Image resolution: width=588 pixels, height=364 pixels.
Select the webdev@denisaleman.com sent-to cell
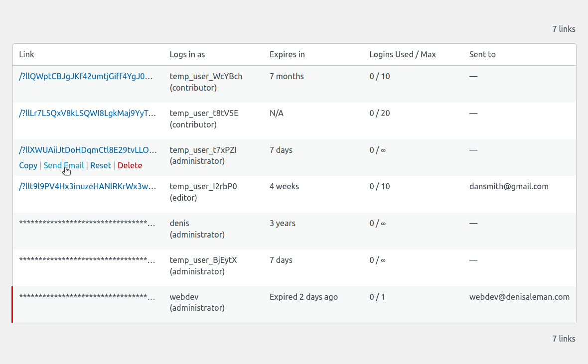click(x=519, y=297)
